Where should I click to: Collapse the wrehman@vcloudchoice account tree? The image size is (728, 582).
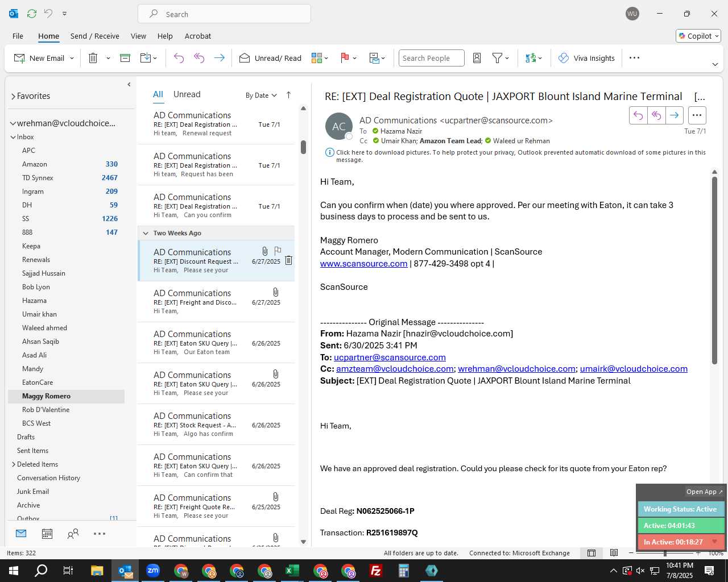(x=13, y=123)
